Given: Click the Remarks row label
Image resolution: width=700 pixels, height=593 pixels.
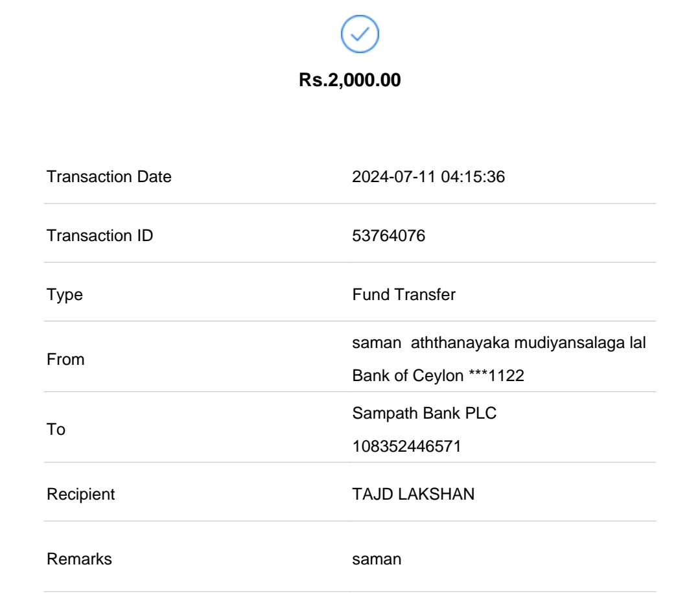Looking at the screenshot, I should coord(79,559).
